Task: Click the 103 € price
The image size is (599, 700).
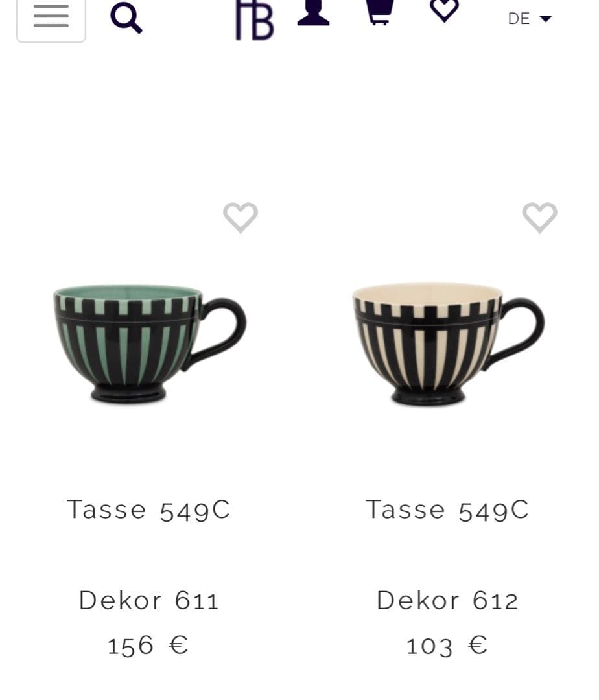Action: [x=447, y=646]
